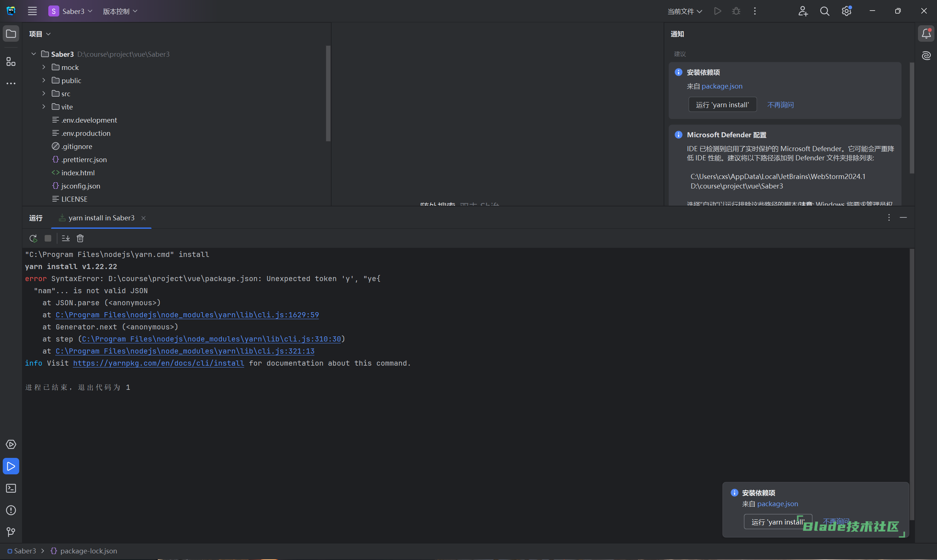This screenshot has width=937, height=560.
Task: Collapse the Saber3 root folder
Action: 34,54
